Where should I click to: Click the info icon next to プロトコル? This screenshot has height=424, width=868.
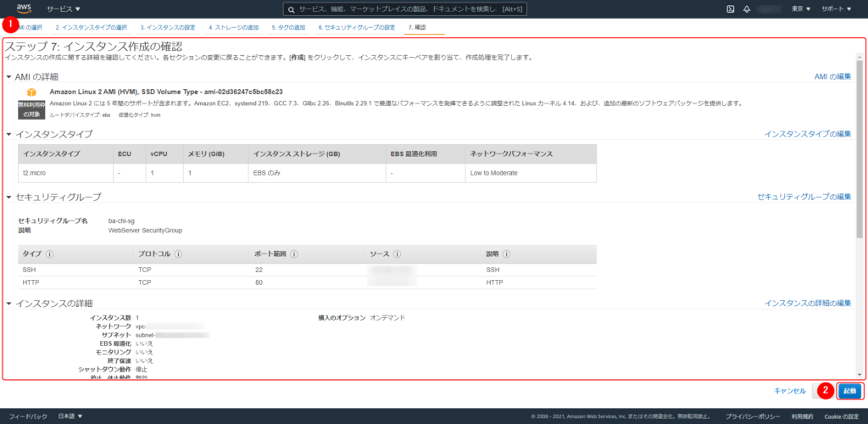pyautogui.click(x=179, y=254)
